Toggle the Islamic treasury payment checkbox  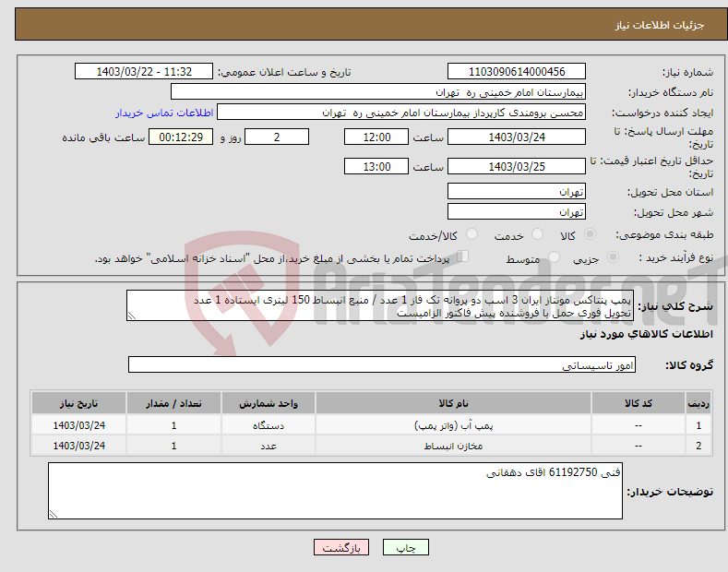pyautogui.click(x=462, y=256)
